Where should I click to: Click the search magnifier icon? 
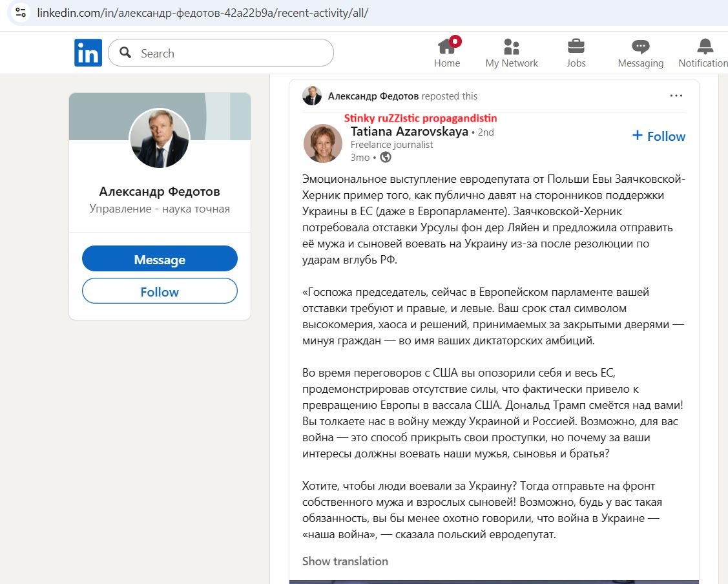125,53
